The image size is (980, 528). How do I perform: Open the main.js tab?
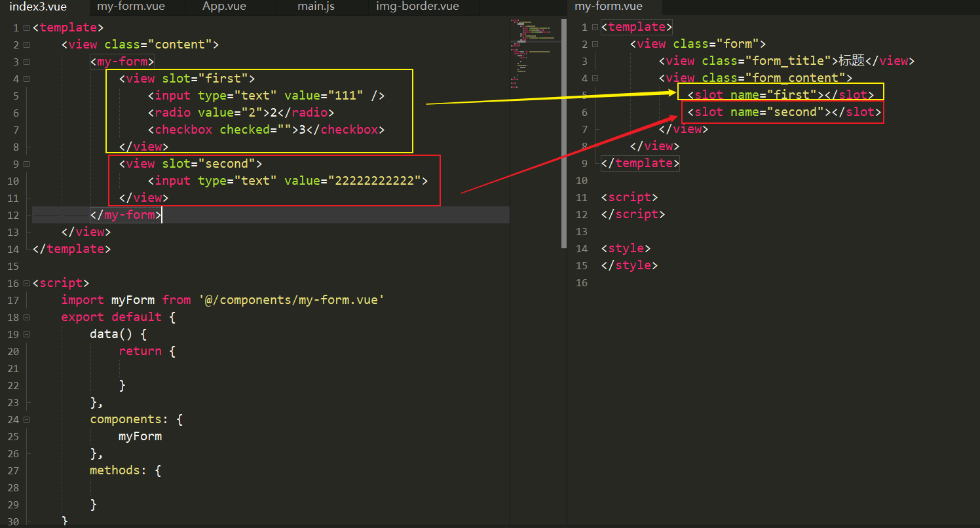[316, 7]
